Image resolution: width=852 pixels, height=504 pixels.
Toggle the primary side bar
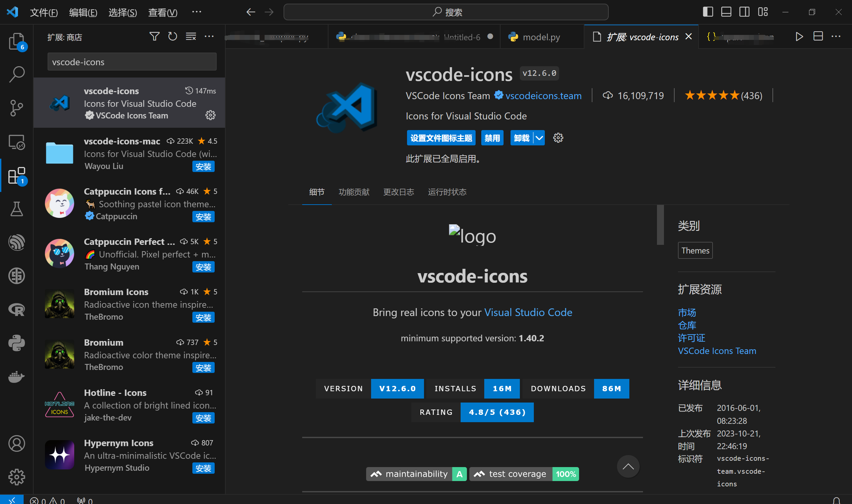708,12
